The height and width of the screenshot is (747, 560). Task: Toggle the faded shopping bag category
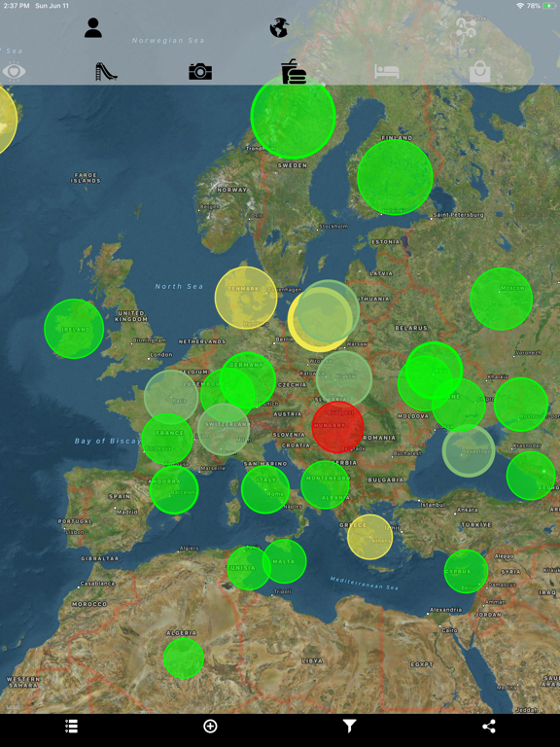click(x=479, y=72)
